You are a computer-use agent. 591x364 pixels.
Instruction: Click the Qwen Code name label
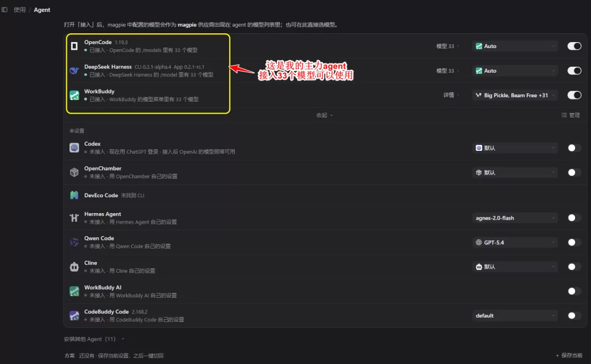pyautogui.click(x=99, y=238)
